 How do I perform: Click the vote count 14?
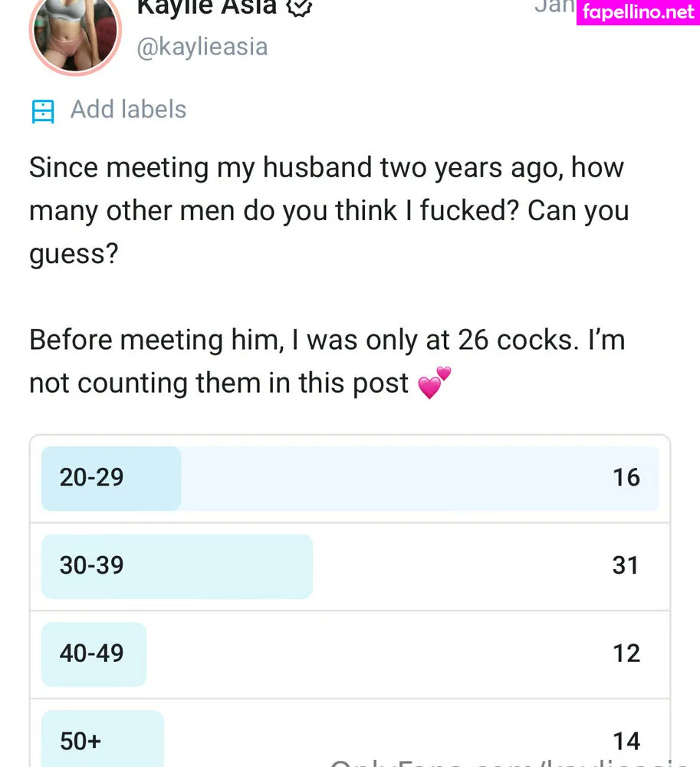(x=626, y=742)
